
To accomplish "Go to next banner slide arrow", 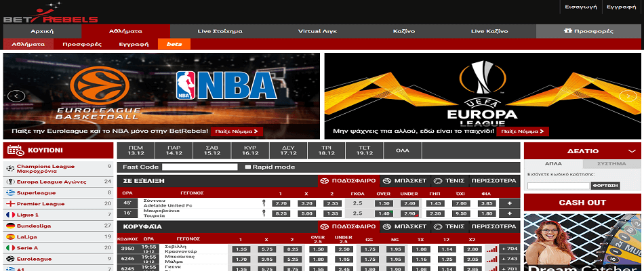I will click(628, 96).
